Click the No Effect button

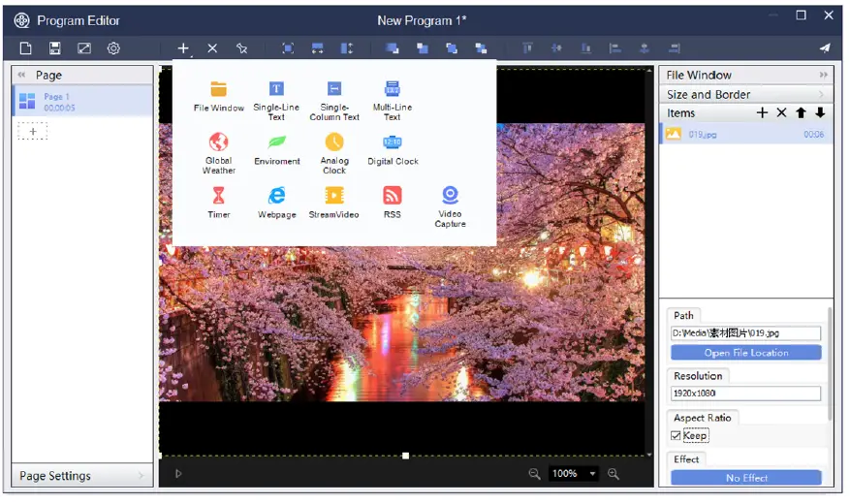(745, 478)
